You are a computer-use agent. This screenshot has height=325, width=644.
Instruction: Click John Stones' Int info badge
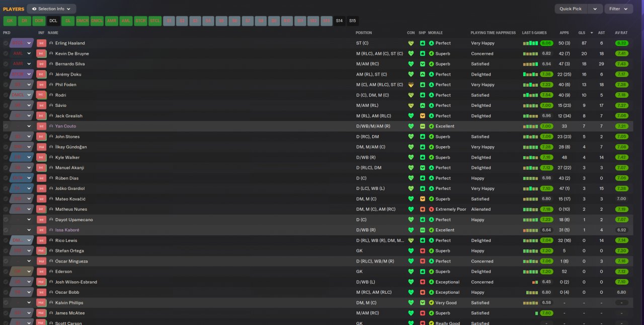pyautogui.click(x=41, y=137)
